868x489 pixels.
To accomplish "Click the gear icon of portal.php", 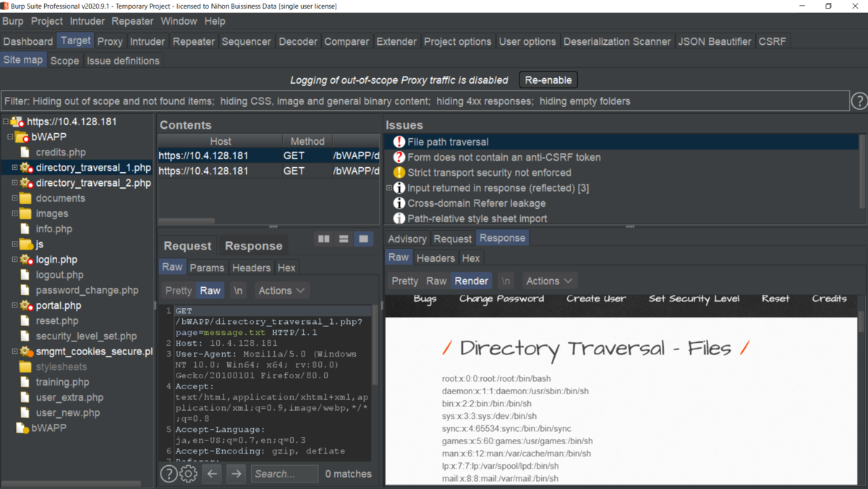I will [26, 305].
